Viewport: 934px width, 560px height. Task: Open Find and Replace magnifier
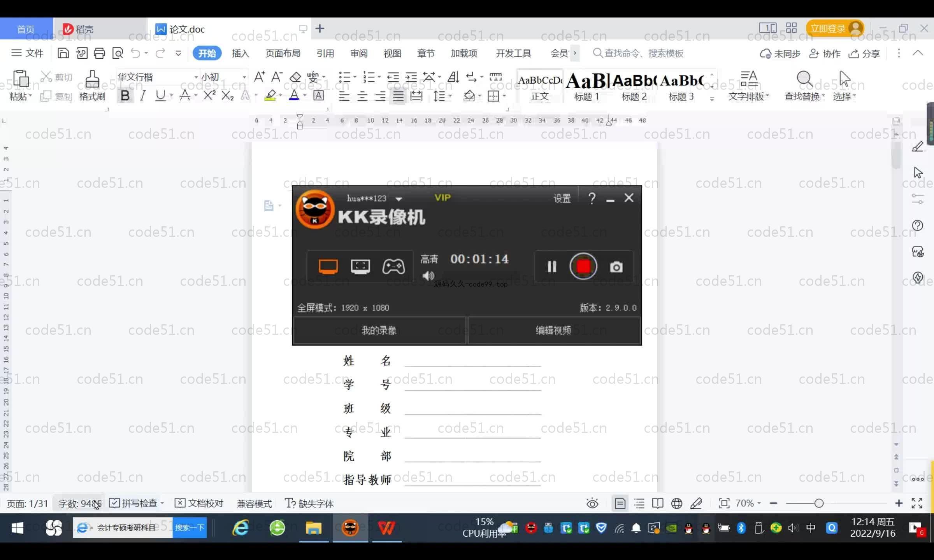tap(804, 79)
